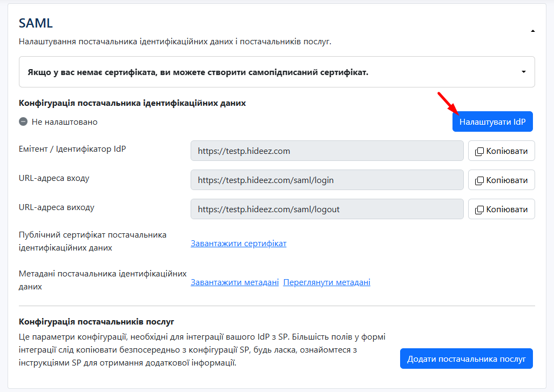Copy the URL-адреса виходу value

pos(501,209)
